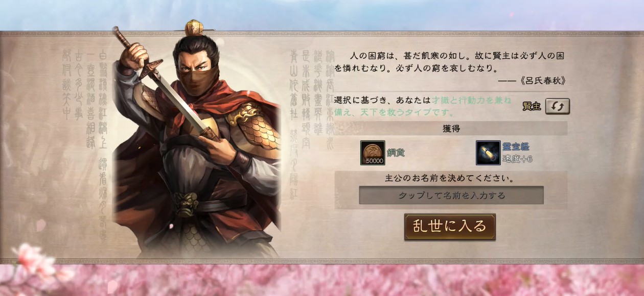Start the game with 乱世に入る button
This screenshot has height=296, width=644.
pyautogui.click(x=450, y=227)
